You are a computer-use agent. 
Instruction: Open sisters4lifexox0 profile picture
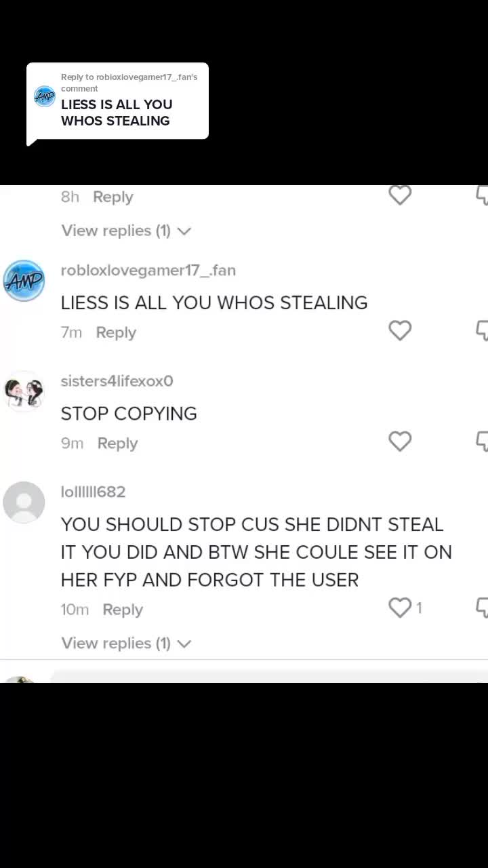(24, 391)
